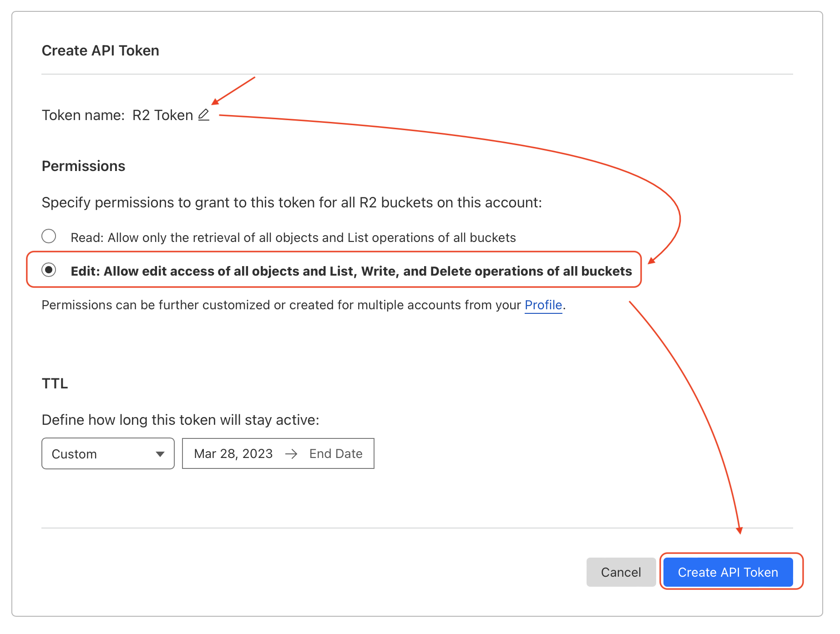Cancel the API token creation

tap(621, 572)
